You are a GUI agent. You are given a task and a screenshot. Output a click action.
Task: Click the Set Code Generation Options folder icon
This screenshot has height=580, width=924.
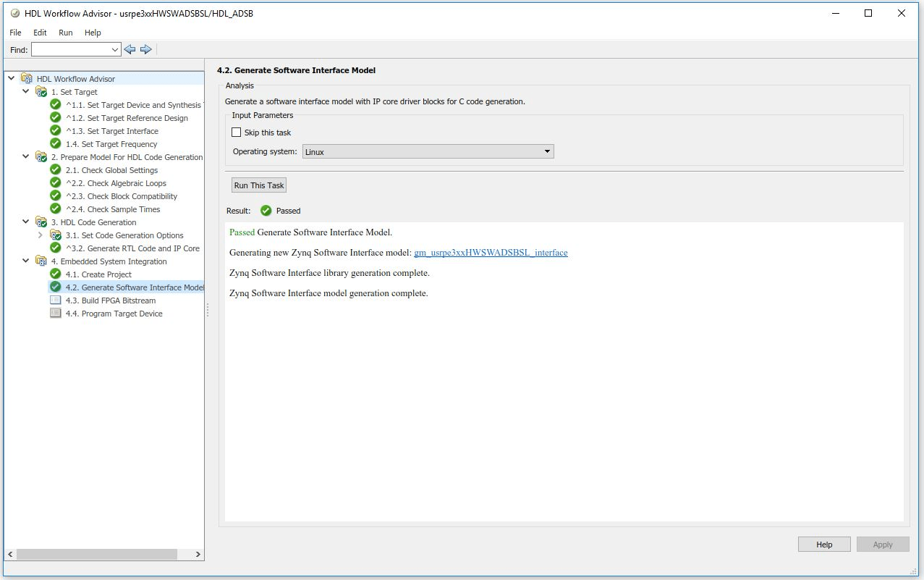click(56, 235)
